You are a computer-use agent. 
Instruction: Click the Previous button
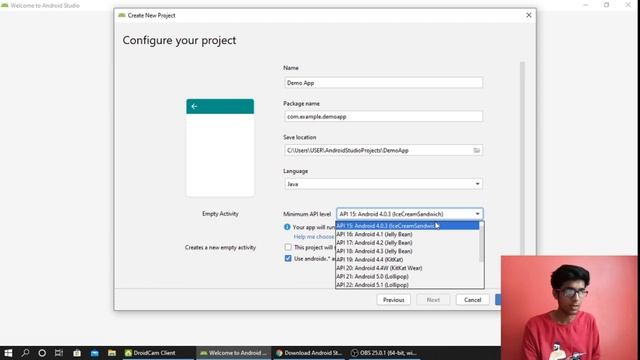coord(393,300)
